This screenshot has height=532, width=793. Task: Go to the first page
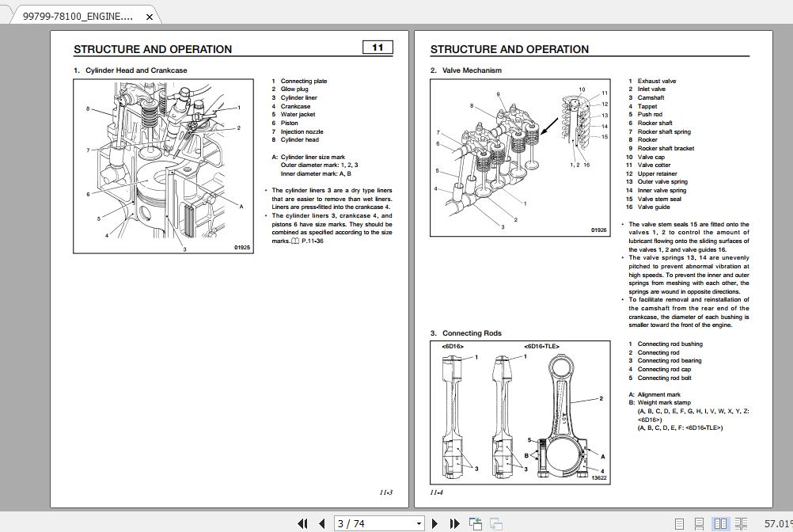(302, 523)
